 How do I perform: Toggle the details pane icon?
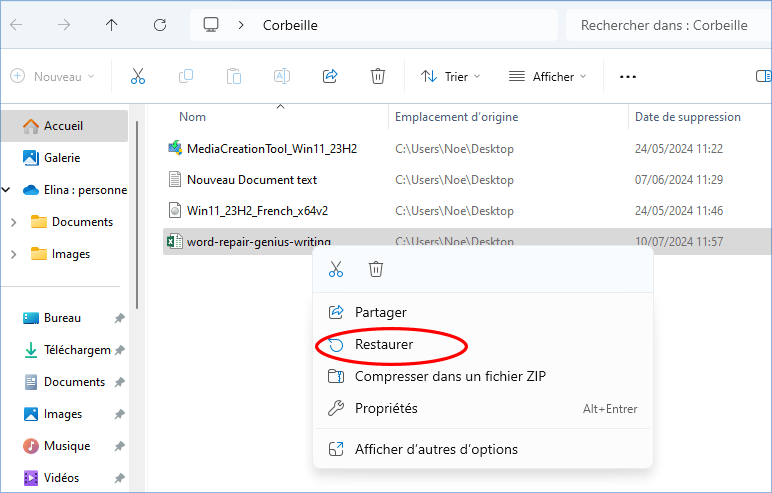tap(763, 76)
